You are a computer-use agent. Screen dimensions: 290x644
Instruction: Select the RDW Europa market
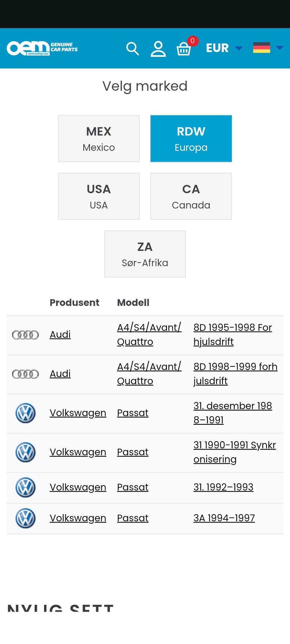click(191, 139)
